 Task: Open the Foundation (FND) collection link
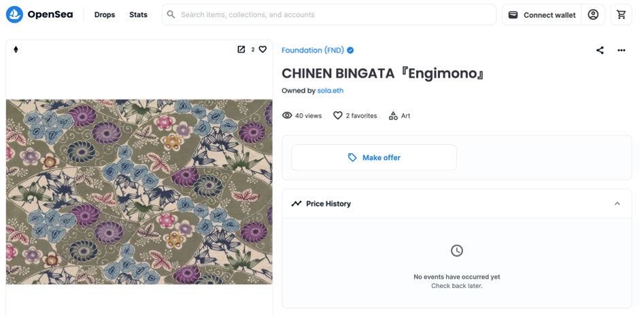click(313, 50)
